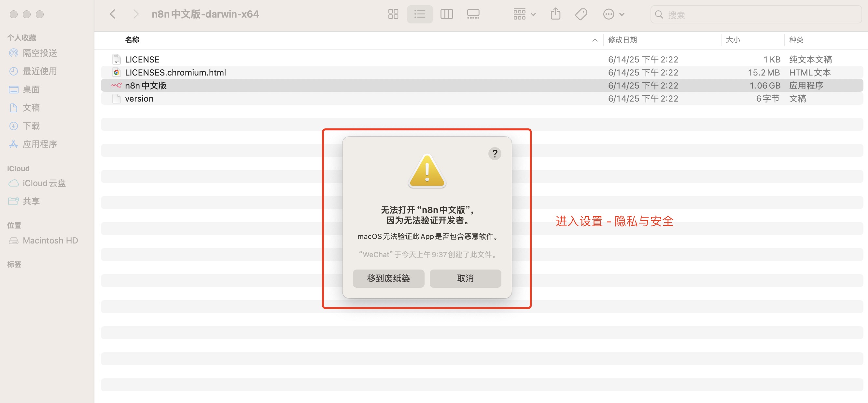The image size is (868, 403).
Task: Click the HTML文本 kind cell
Action: [810, 73]
